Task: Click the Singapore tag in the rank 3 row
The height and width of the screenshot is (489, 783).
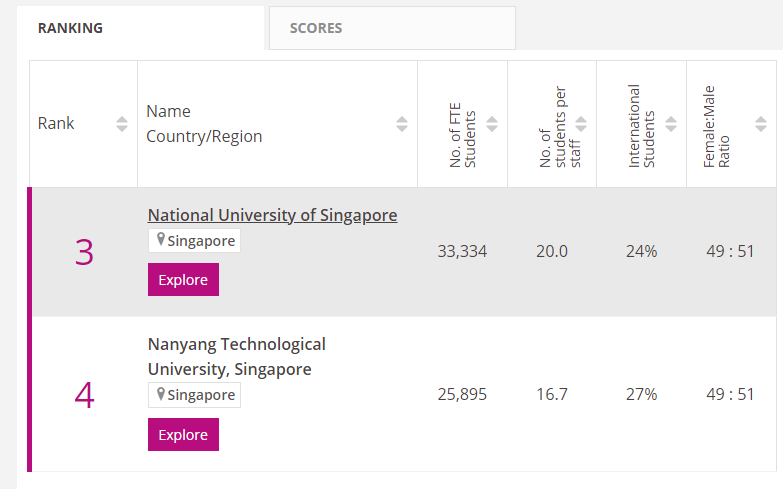Action: [x=201, y=241]
